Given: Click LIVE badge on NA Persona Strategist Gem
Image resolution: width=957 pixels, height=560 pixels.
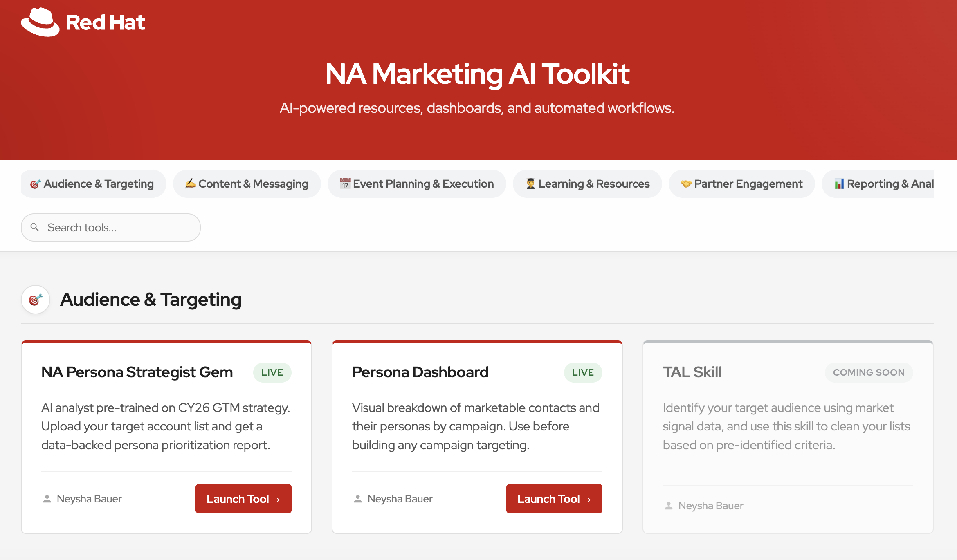Looking at the screenshot, I should pyautogui.click(x=272, y=372).
